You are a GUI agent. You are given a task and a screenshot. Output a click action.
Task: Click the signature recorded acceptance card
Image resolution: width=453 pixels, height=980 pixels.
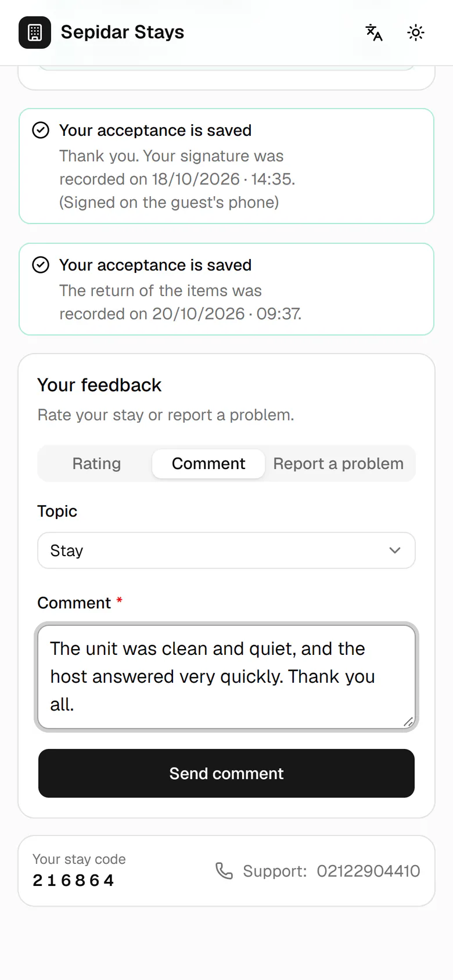click(227, 166)
